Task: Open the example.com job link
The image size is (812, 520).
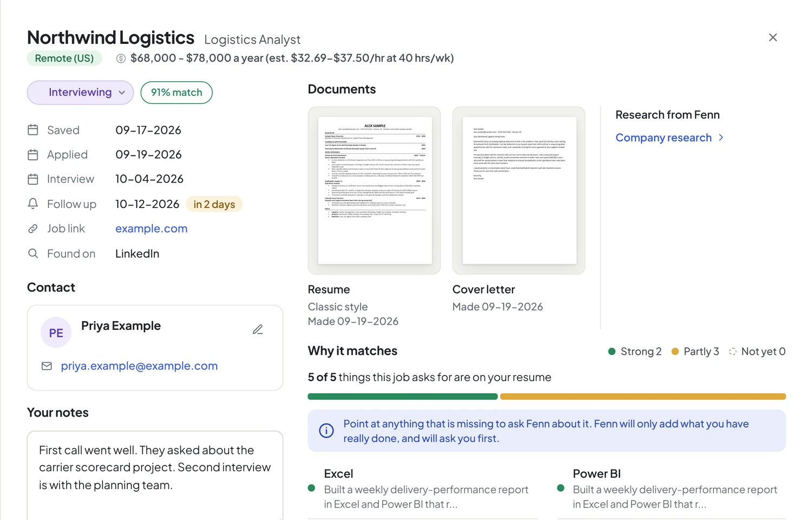Action: (152, 229)
